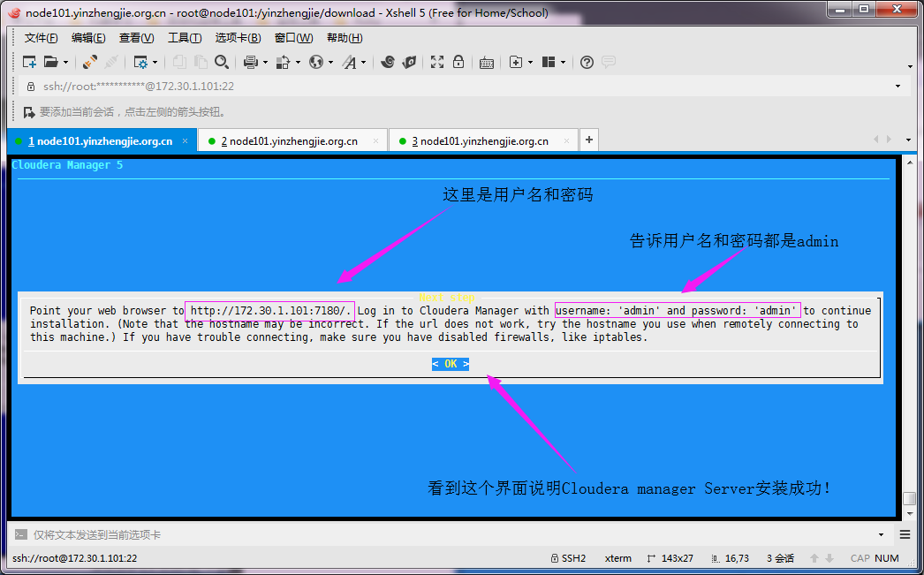
Task: Open the tab list dropdown arrow
Action: coord(908,140)
